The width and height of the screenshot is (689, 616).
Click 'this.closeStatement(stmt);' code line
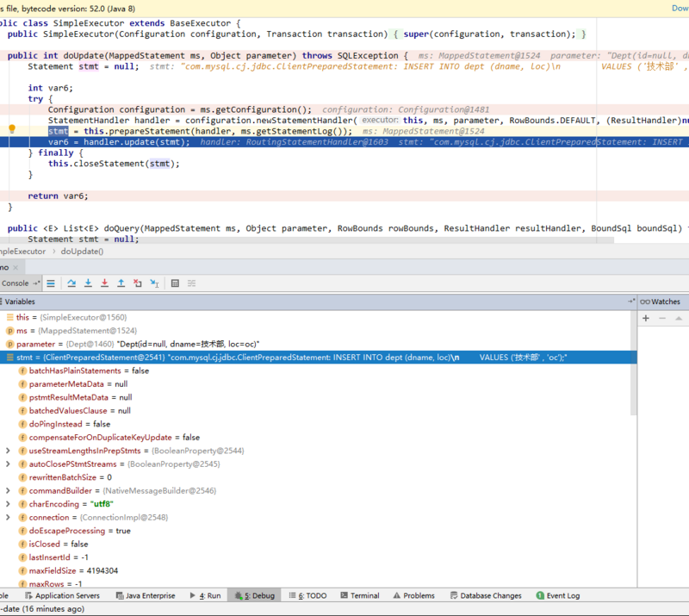(114, 164)
